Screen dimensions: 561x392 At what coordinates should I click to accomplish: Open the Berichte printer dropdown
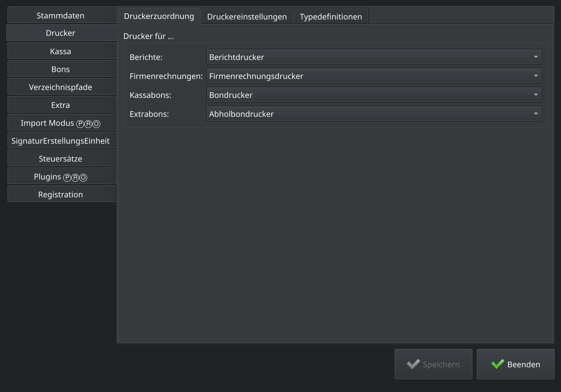click(x=374, y=57)
